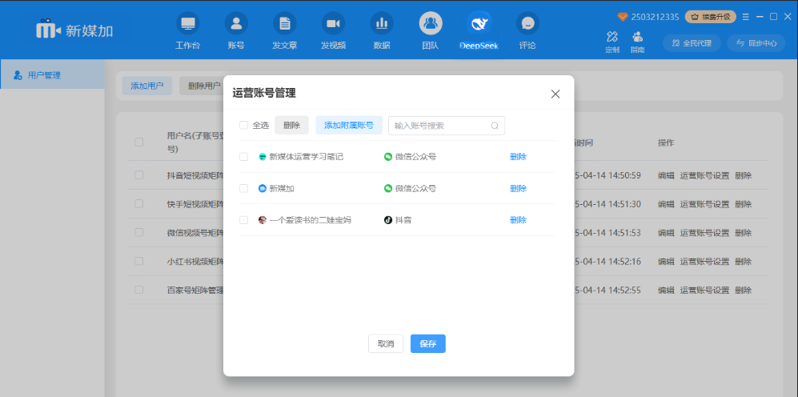Viewport: 798px width, 397px height.
Task: Click 编辑 in the 14:52:55 row
Action: click(x=666, y=290)
